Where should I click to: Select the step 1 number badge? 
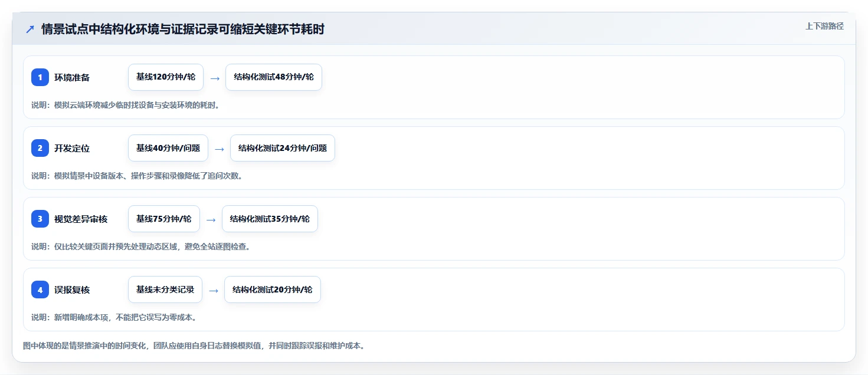pos(40,77)
